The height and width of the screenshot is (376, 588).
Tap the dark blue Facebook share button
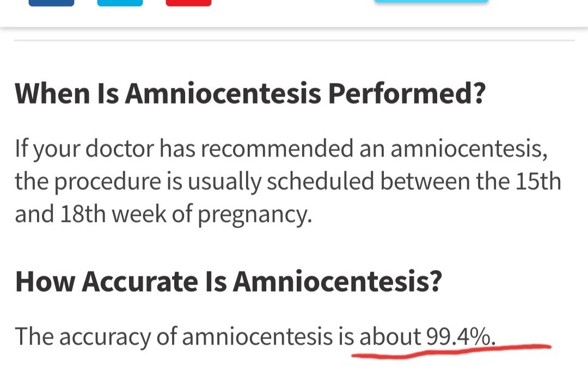tap(51, 3)
